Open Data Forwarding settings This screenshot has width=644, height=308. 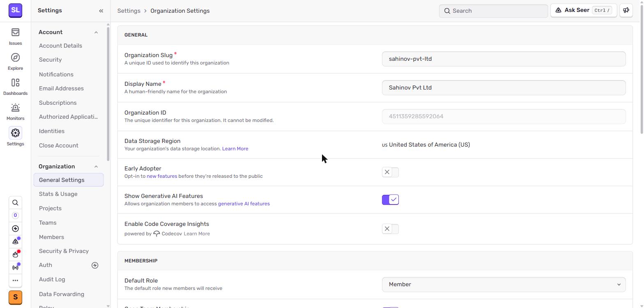tap(62, 294)
